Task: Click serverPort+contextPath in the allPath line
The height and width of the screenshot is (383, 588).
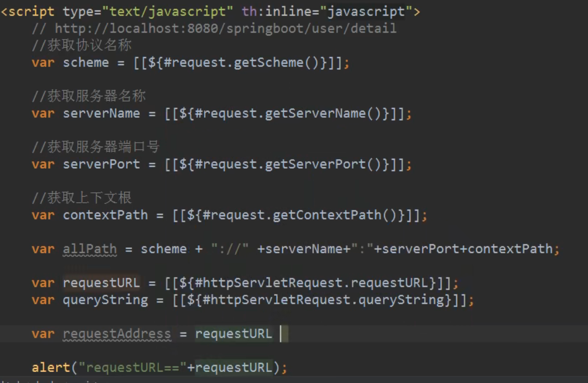Action: point(467,249)
